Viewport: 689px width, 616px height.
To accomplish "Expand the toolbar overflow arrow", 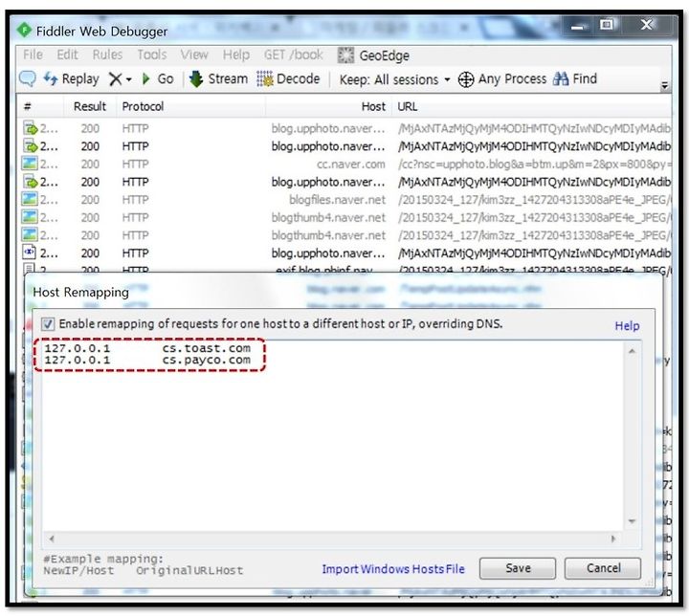I will click(664, 85).
